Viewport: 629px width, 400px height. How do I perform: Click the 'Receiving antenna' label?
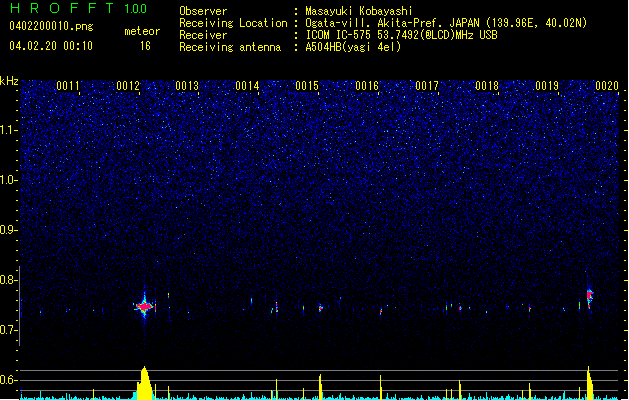(x=230, y=47)
